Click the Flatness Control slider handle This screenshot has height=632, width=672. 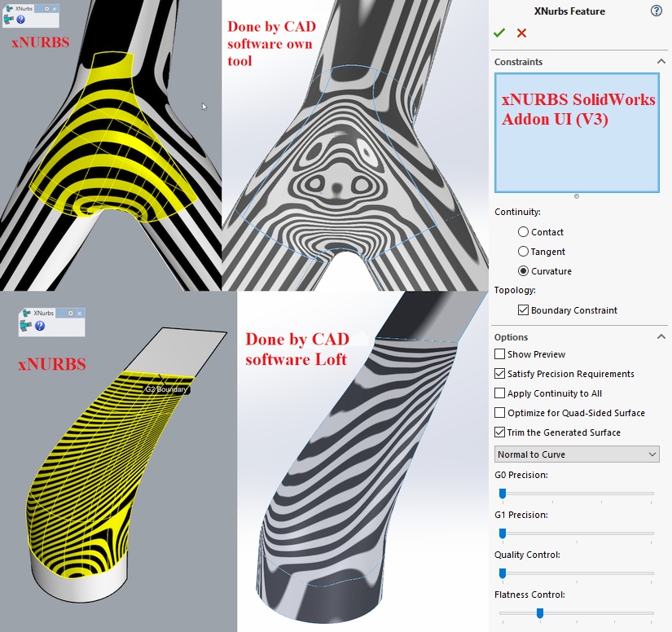[540, 613]
